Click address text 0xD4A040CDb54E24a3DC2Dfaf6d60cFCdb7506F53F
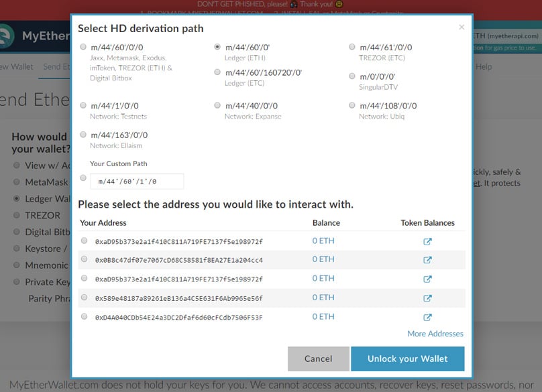The width and height of the screenshot is (542, 392). coord(178,318)
